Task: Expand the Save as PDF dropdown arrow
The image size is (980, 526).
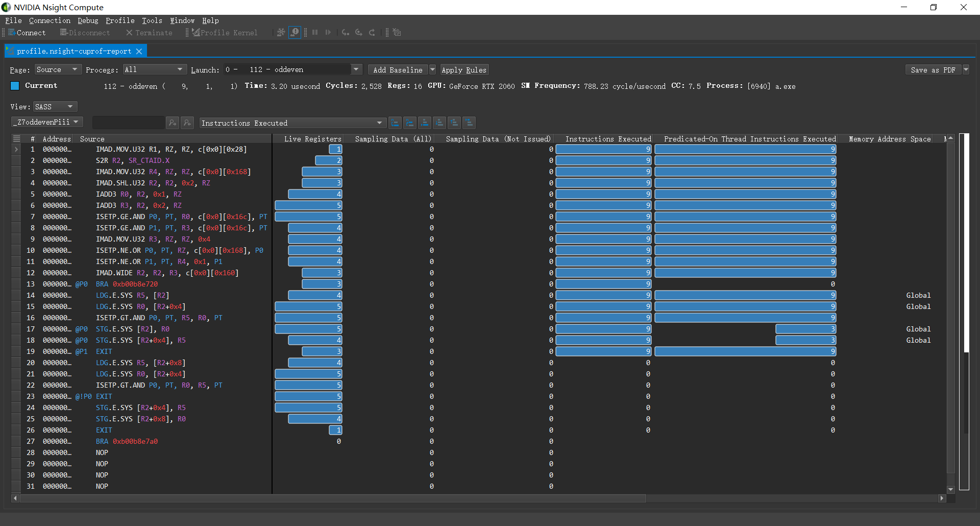Action: click(966, 70)
